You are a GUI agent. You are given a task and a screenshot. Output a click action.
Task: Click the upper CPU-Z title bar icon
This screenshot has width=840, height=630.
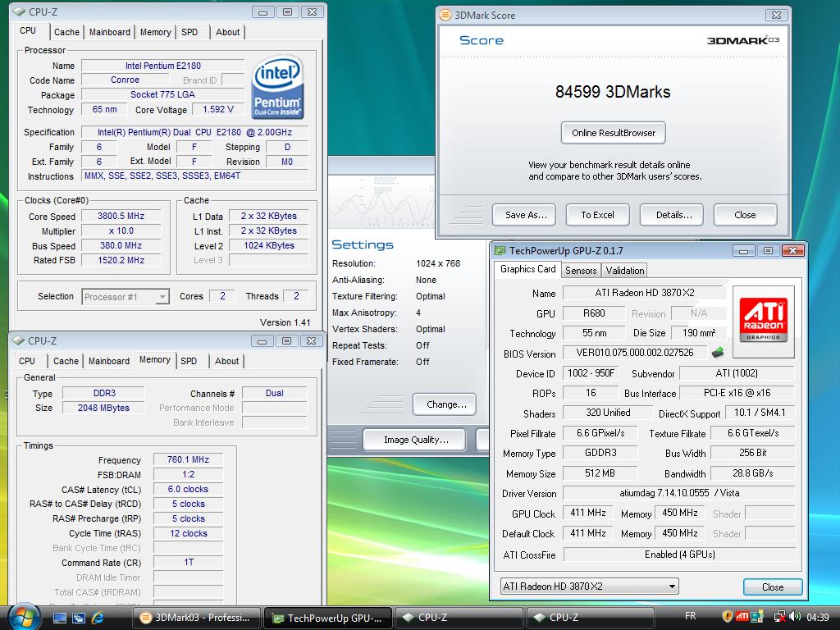click(x=20, y=11)
